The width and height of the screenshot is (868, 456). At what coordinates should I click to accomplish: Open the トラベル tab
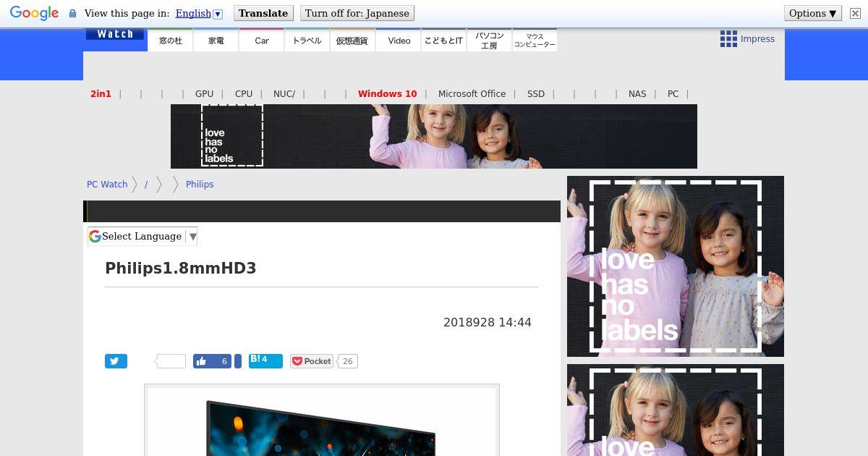coord(307,41)
